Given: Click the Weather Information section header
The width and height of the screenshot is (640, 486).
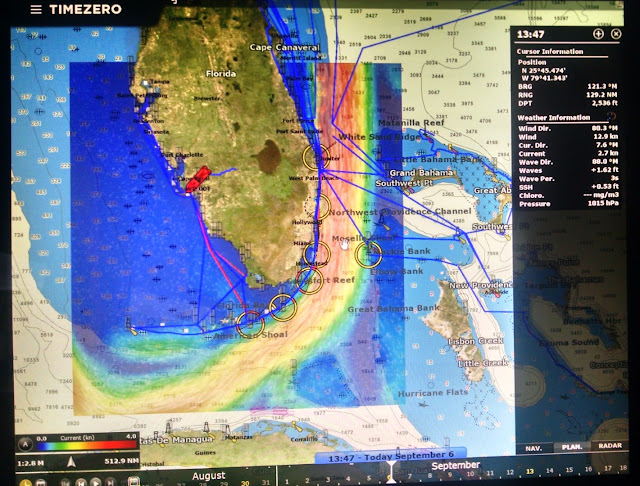Looking at the screenshot, I should pyautogui.click(x=553, y=118).
